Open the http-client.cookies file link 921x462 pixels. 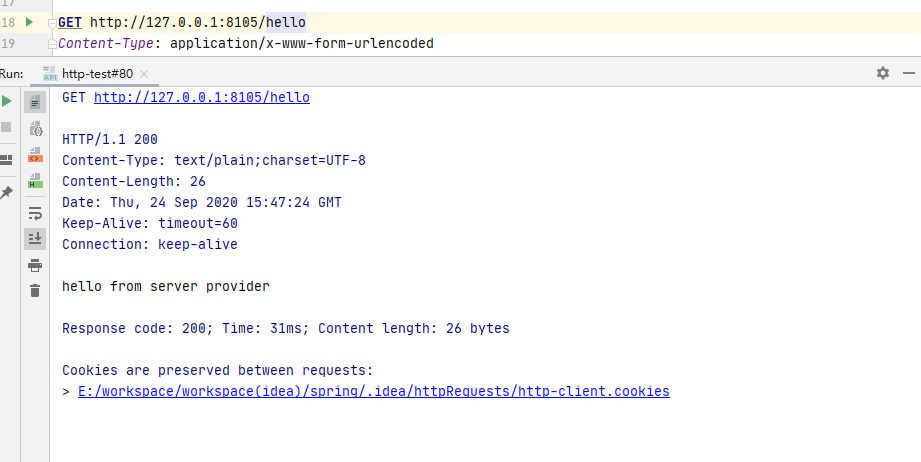pos(373,391)
